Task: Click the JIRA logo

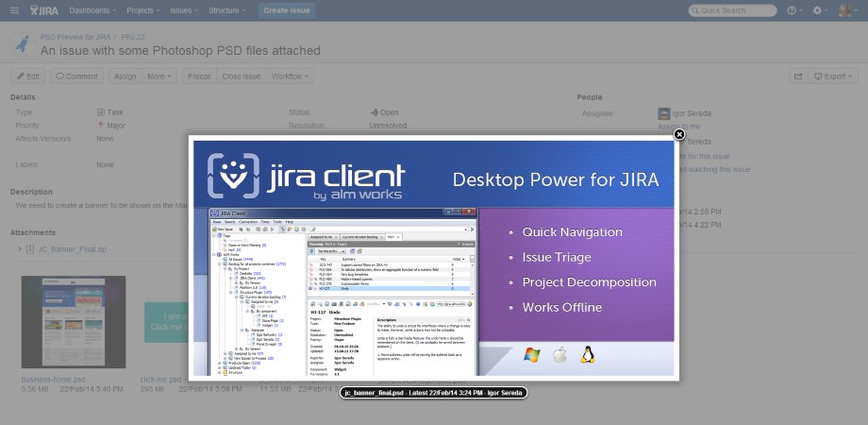Action: point(44,10)
